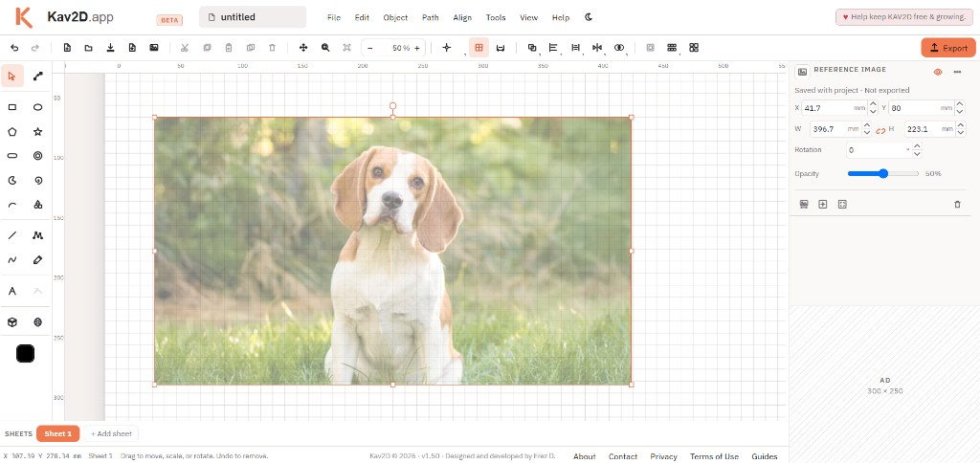This screenshot has height=463, width=980.
Task: Select the Sheet 1 tab
Action: click(58, 433)
